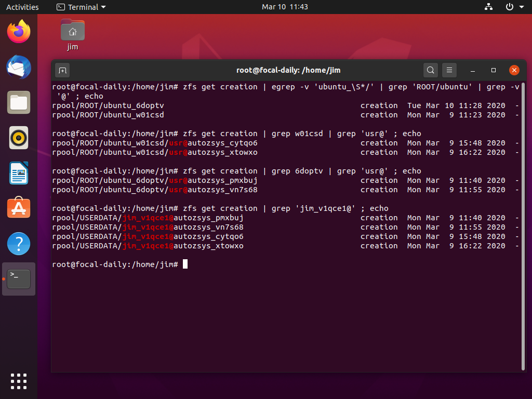Screen dimensions: 532x399
Task: Open the Terminal application menu
Action: pyautogui.click(x=81, y=7)
